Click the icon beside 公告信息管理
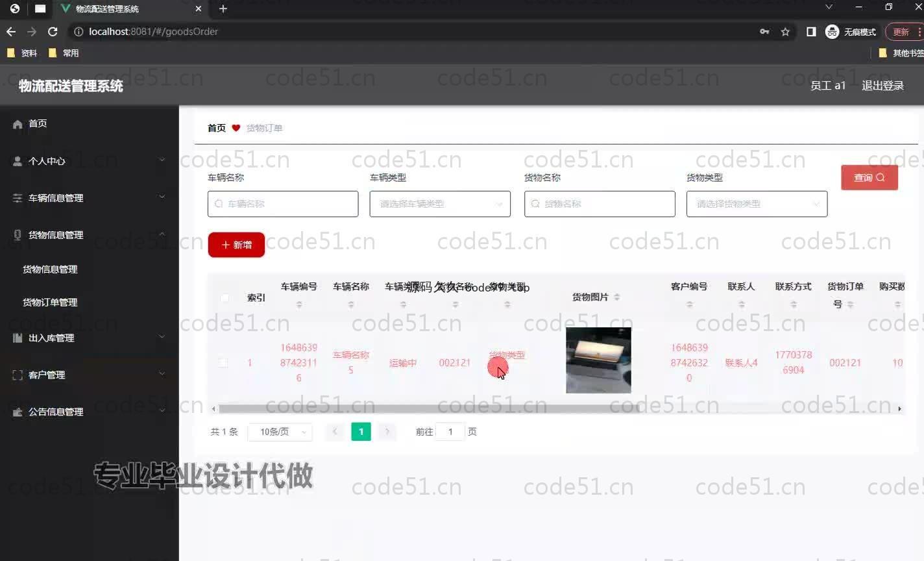 18,412
